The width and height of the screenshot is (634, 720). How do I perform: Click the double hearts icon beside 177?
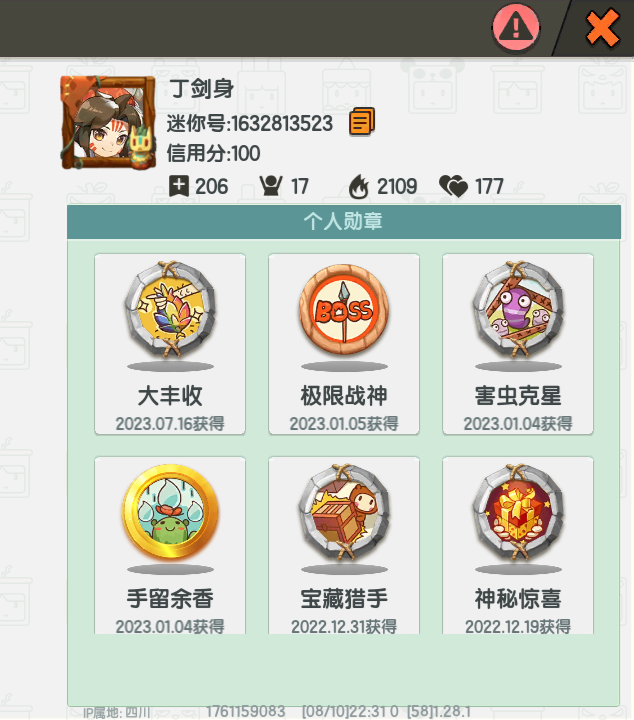point(453,186)
